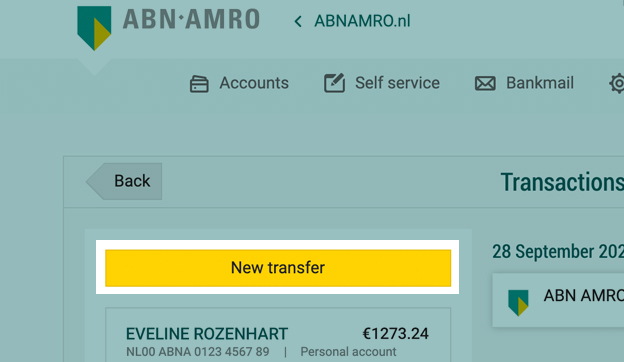Click the Personal account label
Viewport: 624px width, 362px height.
coord(348,352)
